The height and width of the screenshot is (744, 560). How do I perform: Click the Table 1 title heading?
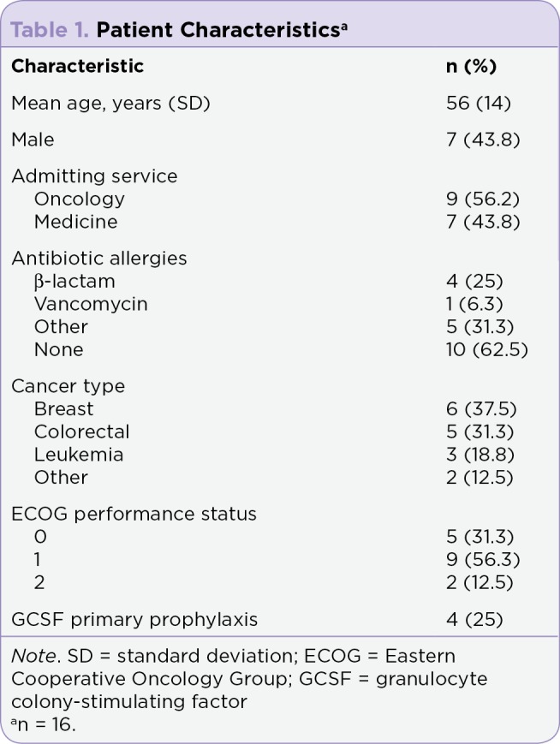pos(179,30)
